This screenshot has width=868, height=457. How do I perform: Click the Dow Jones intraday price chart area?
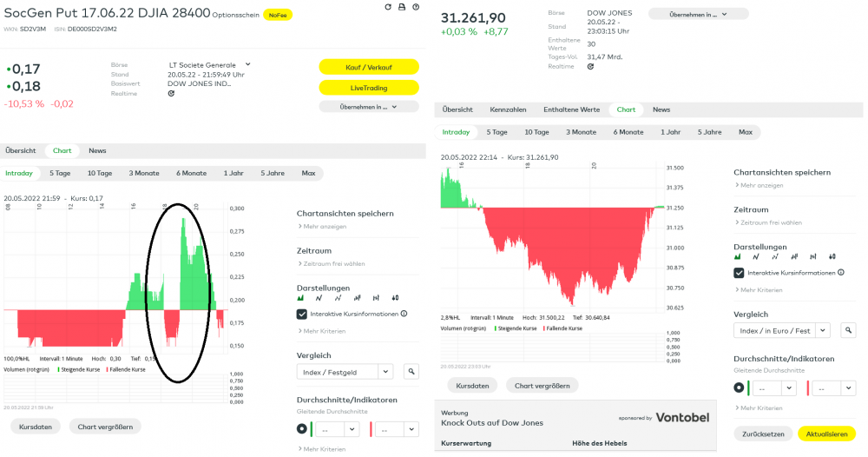552,239
